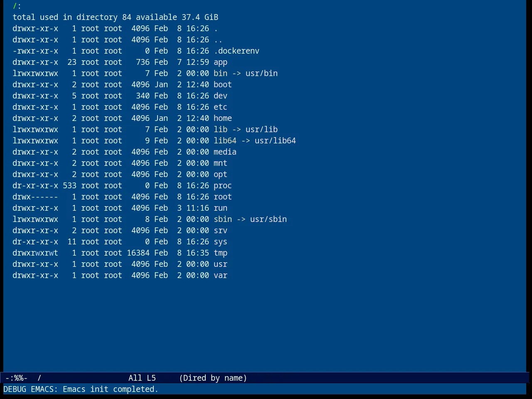Click the link count 533 of proc
Screen dimensions: 532x399
pos(69,186)
